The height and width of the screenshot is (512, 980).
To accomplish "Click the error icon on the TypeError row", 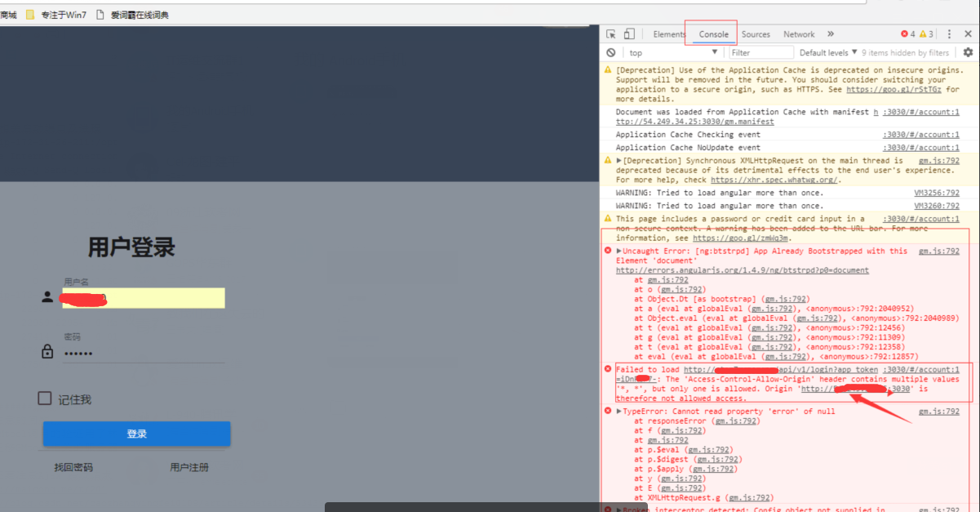I will pyautogui.click(x=609, y=411).
